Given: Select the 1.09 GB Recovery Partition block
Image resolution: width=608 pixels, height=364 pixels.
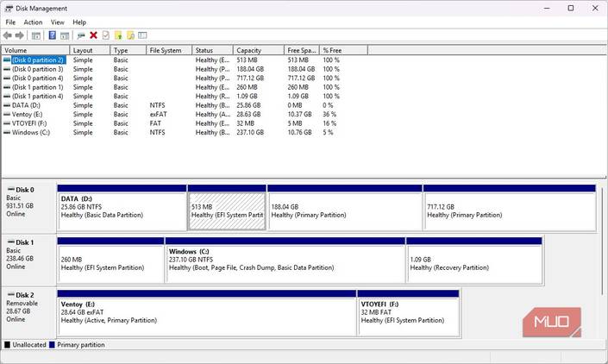Looking at the screenshot, I should (x=474, y=260).
